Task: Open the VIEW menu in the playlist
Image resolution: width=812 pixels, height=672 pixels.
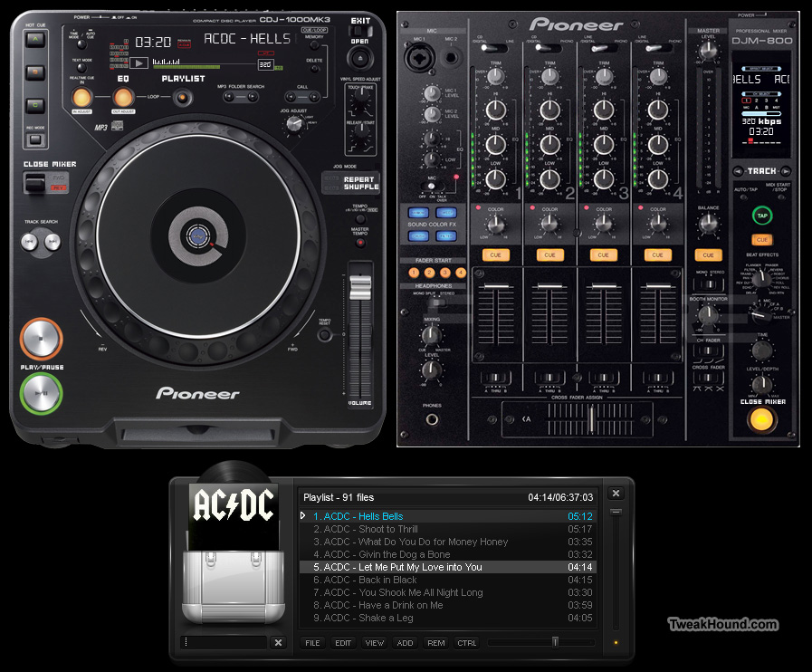Action: 375,643
